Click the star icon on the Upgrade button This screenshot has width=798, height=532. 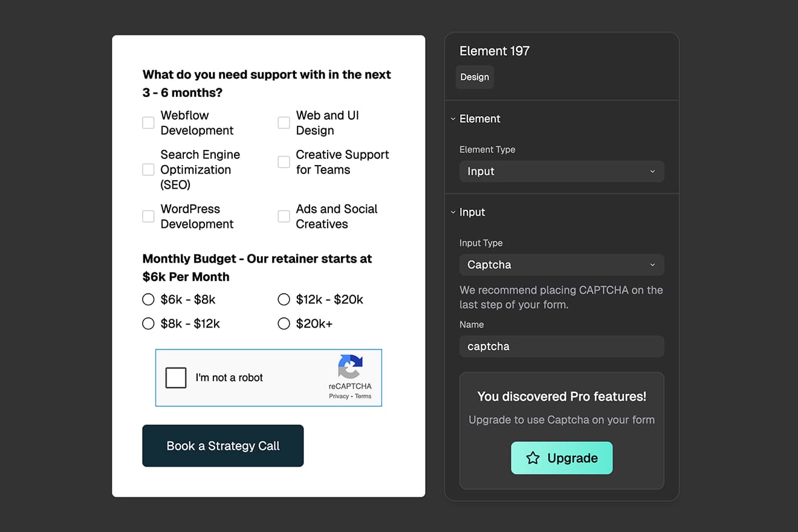(533, 458)
